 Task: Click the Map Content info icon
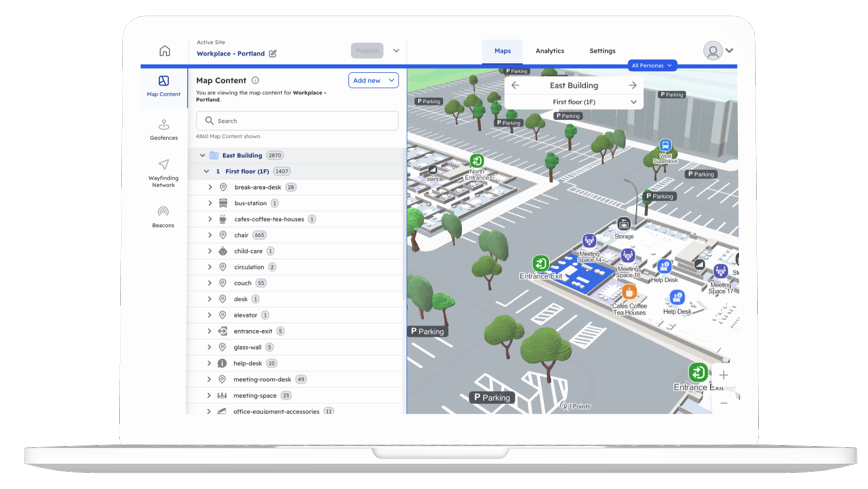(x=255, y=80)
